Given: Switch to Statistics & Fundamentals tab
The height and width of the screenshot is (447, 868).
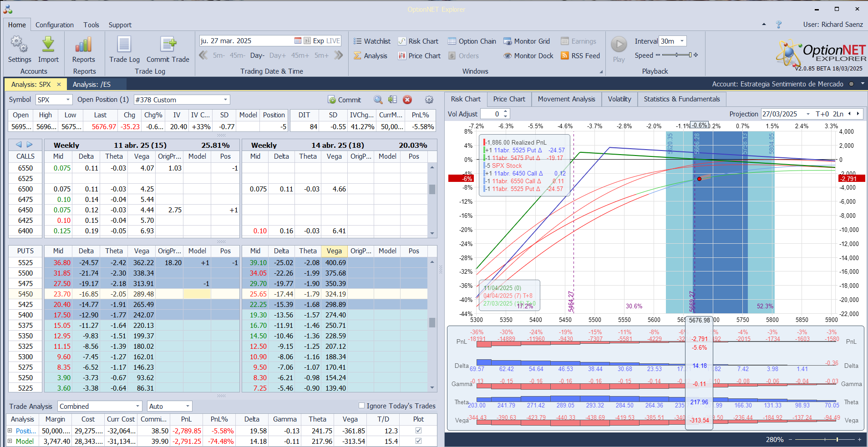Looking at the screenshot, I should (682, 99).
